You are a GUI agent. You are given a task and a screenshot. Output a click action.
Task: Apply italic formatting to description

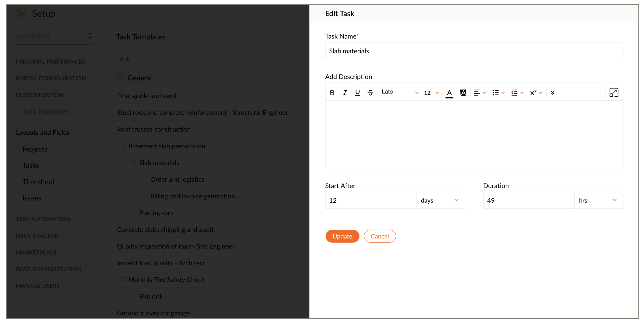tap(345, 93)
